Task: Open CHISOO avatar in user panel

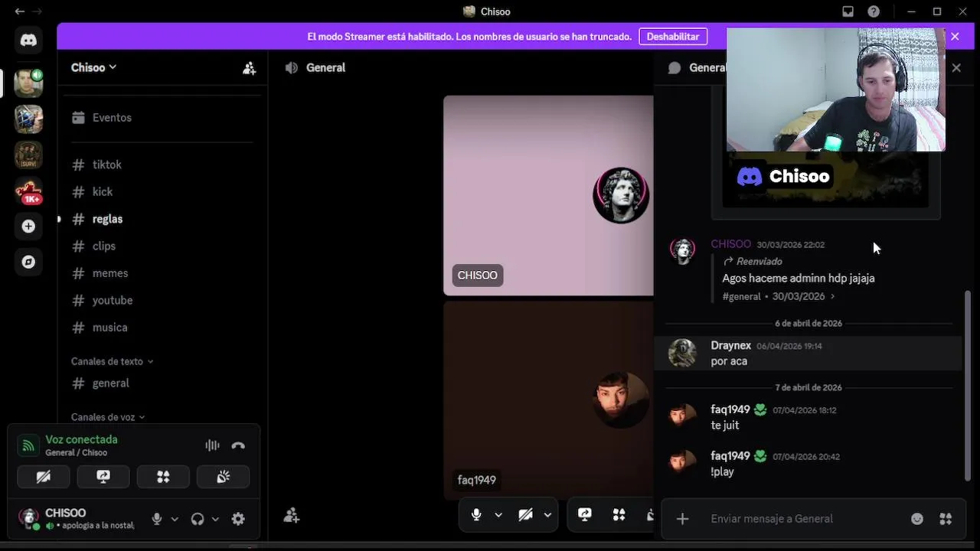Action: click(29, 519)
